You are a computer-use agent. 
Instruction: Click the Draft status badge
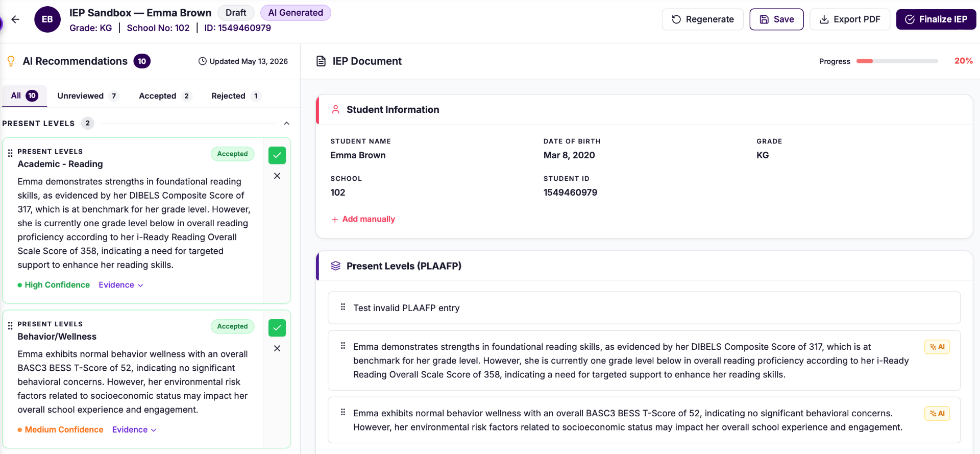(236, 13)
